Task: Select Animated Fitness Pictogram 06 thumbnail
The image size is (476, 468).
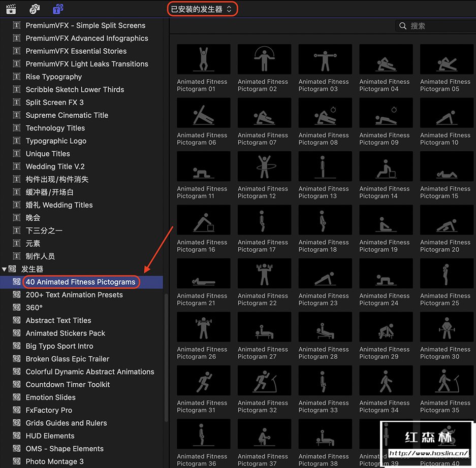Action: pyautogui.click(x=203, y=113)
